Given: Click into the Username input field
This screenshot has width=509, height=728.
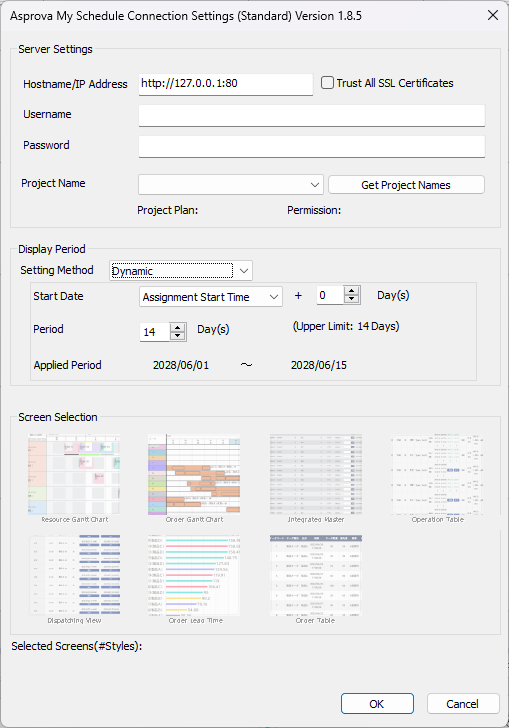Looking at the screenshot, I should 312,115.
